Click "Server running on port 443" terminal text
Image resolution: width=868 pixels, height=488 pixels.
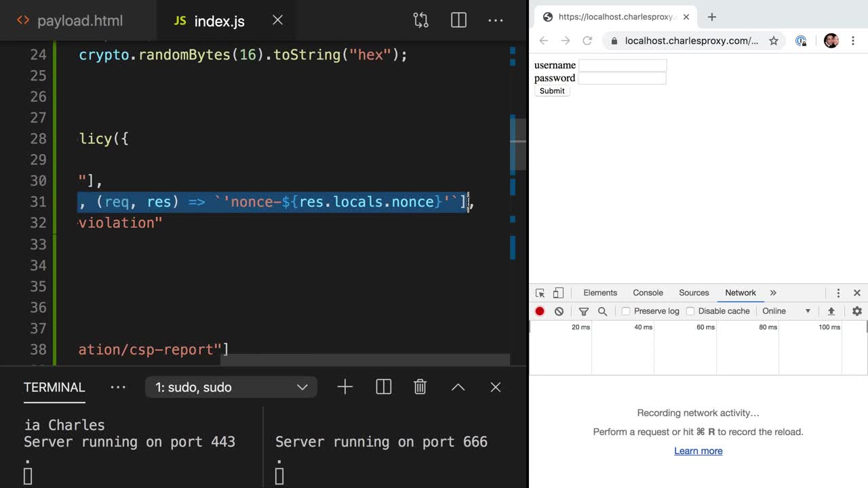(130, 442)
